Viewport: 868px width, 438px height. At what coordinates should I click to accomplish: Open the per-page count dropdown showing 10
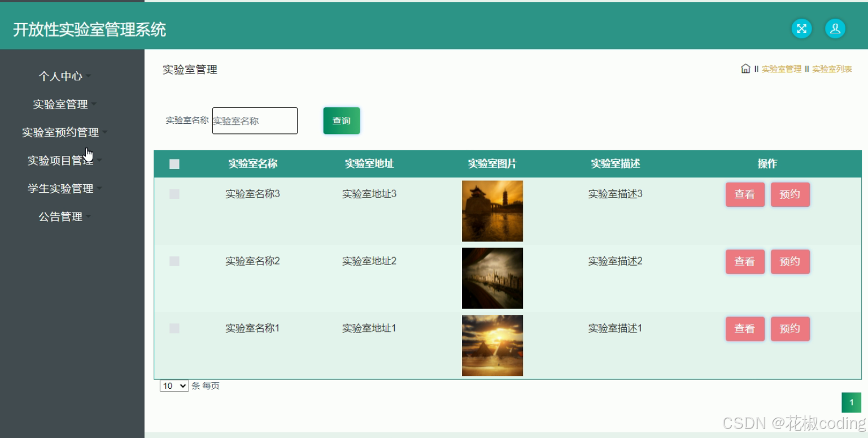[x=173, y=385]
